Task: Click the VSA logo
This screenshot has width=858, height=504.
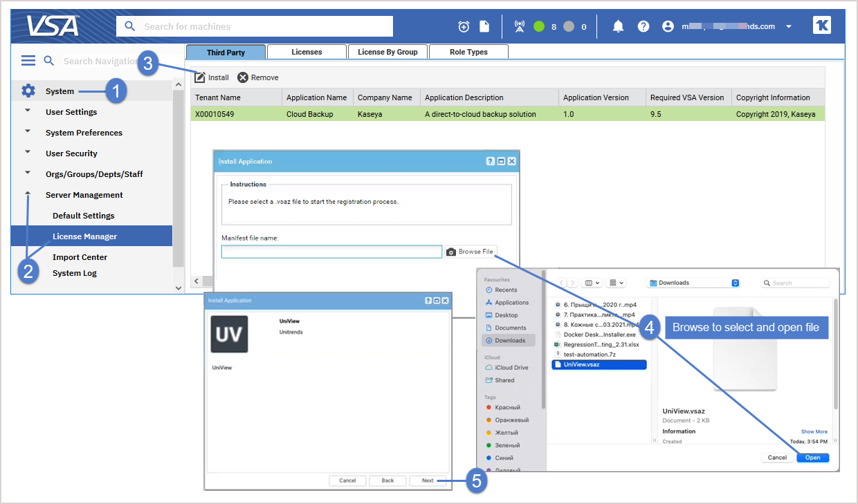Action: (53, 26)
